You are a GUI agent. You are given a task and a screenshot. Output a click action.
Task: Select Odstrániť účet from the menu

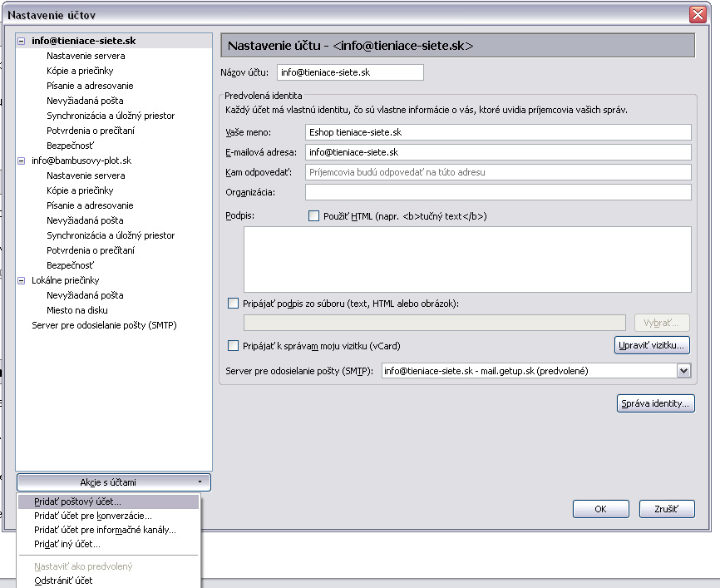tap(63, 581)
